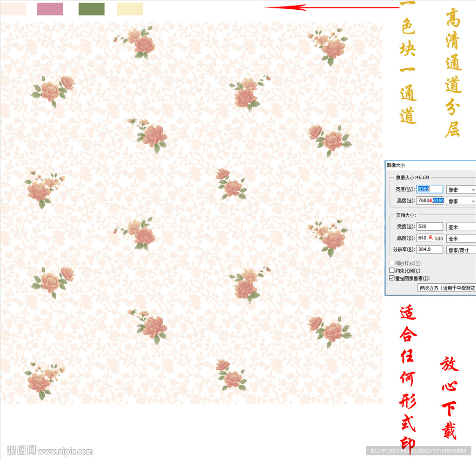Open the pixel width unit dropdown
Image resolution: width=476 pixels, height=460 pixels.
pyautogui.click(x=461, y=190)
